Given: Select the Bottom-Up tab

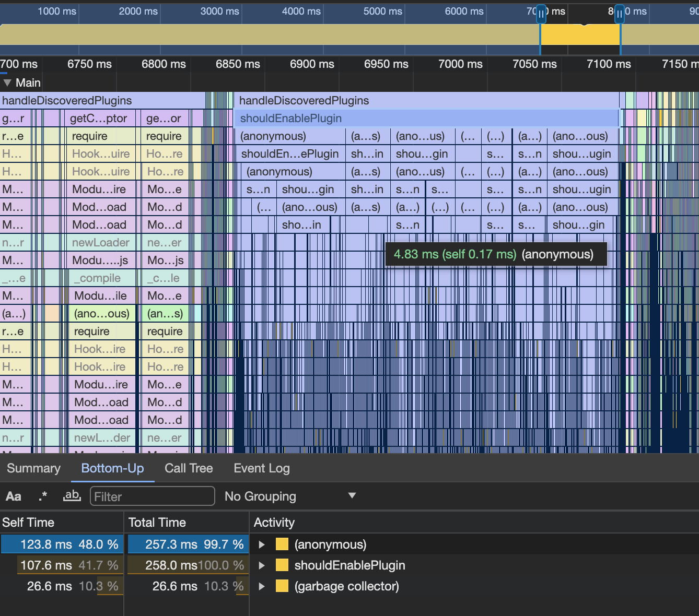Looking at the screenshot, I should tap(113, 468).
